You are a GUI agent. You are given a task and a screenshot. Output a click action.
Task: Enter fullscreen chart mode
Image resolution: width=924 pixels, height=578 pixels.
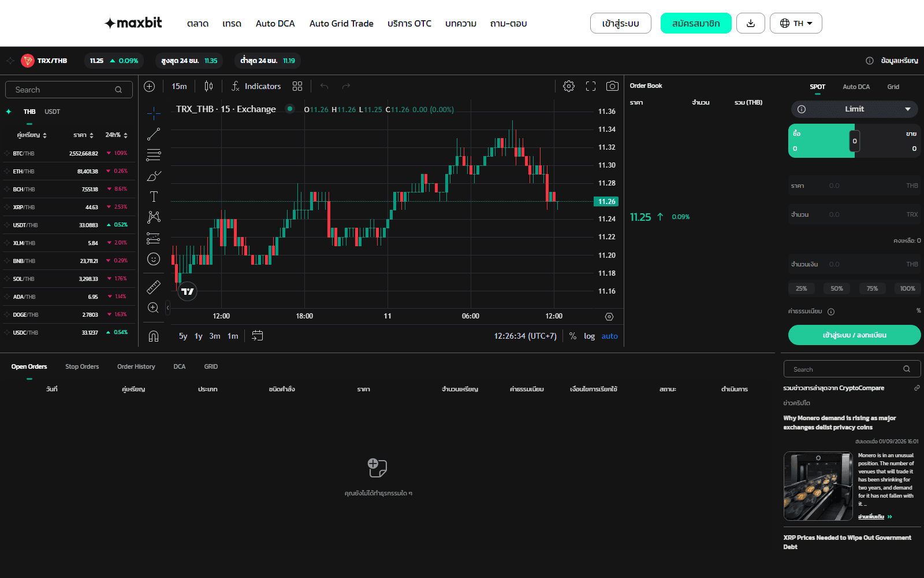591,86
